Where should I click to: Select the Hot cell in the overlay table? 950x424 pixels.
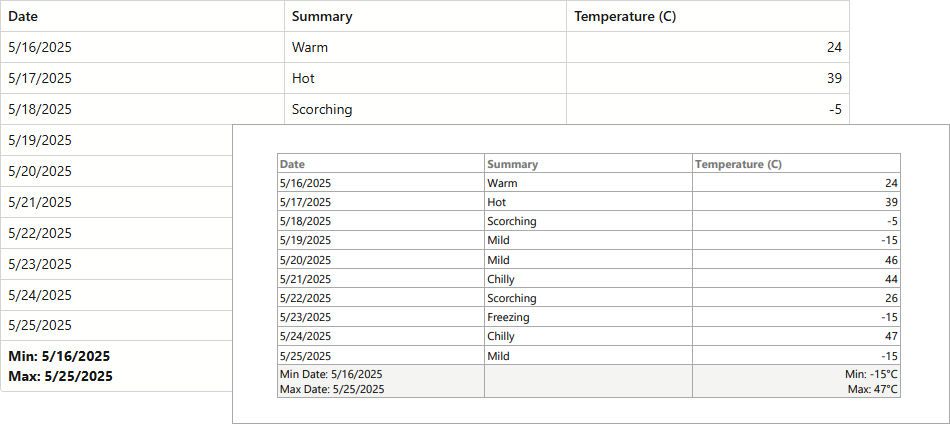coord(497,202)
